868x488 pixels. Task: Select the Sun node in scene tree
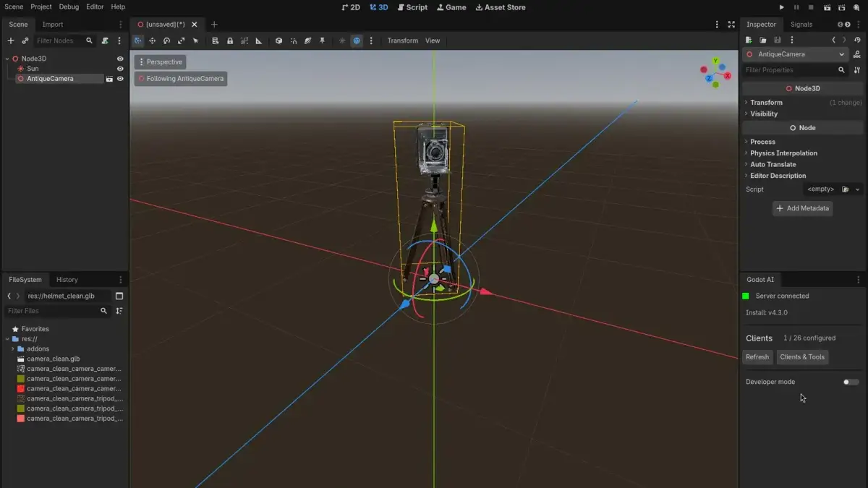click(x=33, y=69)
